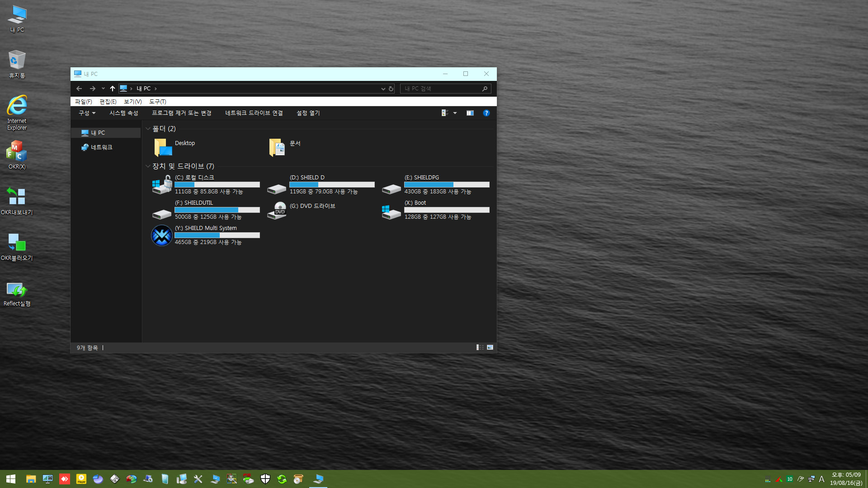The width and height of the screenshot is (868, 488).
Task: Click the view layout icon in toolbar
Action: pyautogui.click(x=445, y=113)
